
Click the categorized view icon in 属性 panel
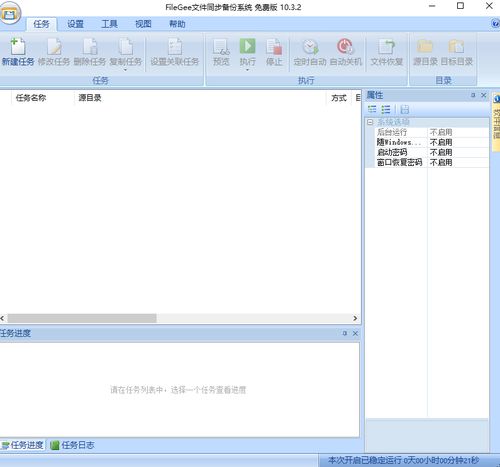[x=372, y=109]
